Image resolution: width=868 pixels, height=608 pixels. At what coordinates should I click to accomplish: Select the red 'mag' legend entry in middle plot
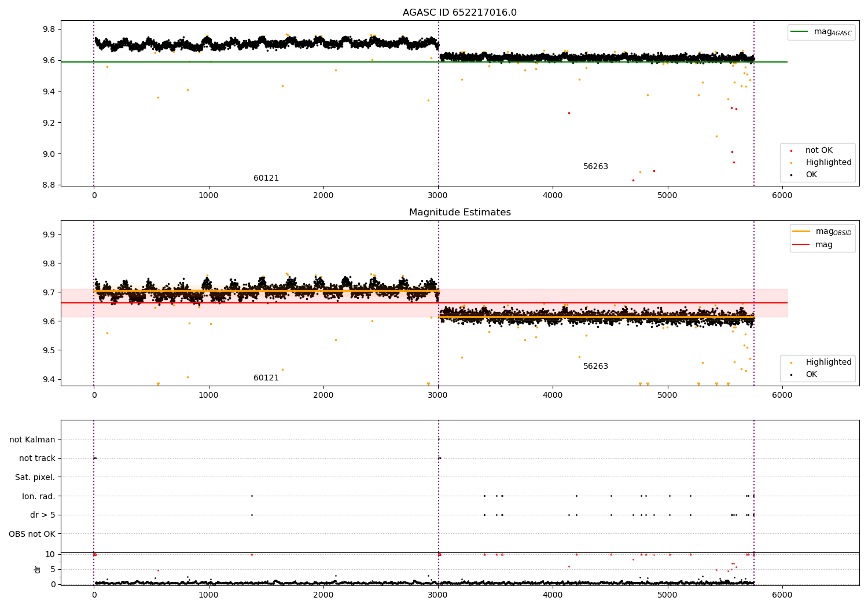[812, 245]
